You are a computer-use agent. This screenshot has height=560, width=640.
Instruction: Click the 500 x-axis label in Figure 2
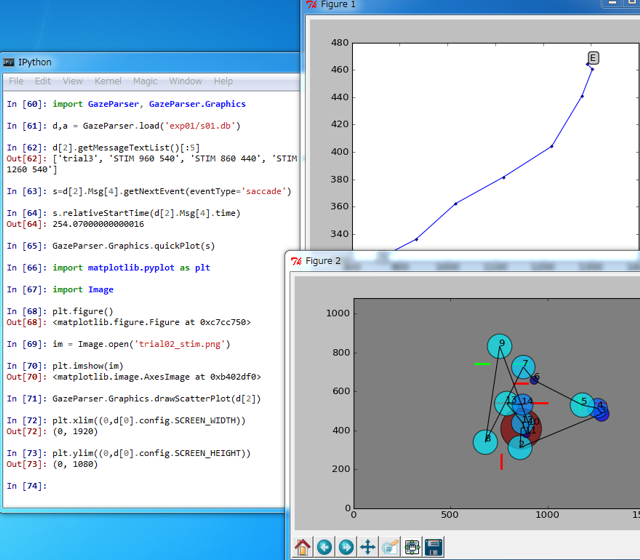[x=450, y=515]
